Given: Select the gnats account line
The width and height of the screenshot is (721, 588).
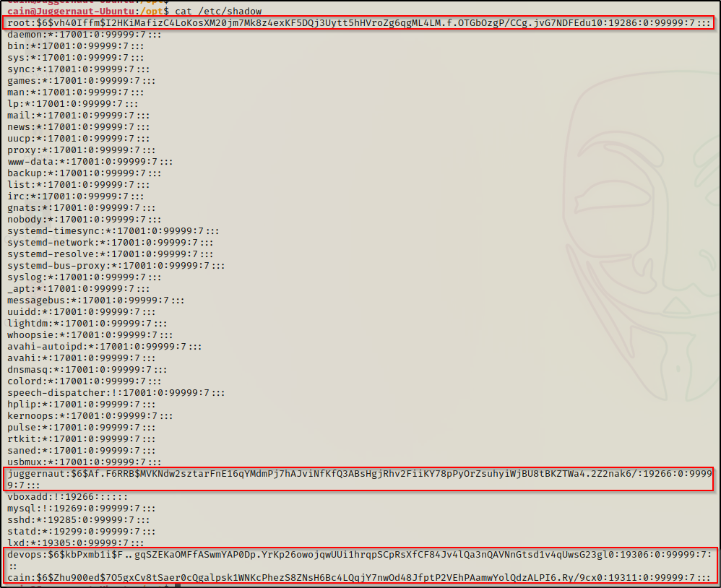Looking at the screenshot, I should [82, 208].
